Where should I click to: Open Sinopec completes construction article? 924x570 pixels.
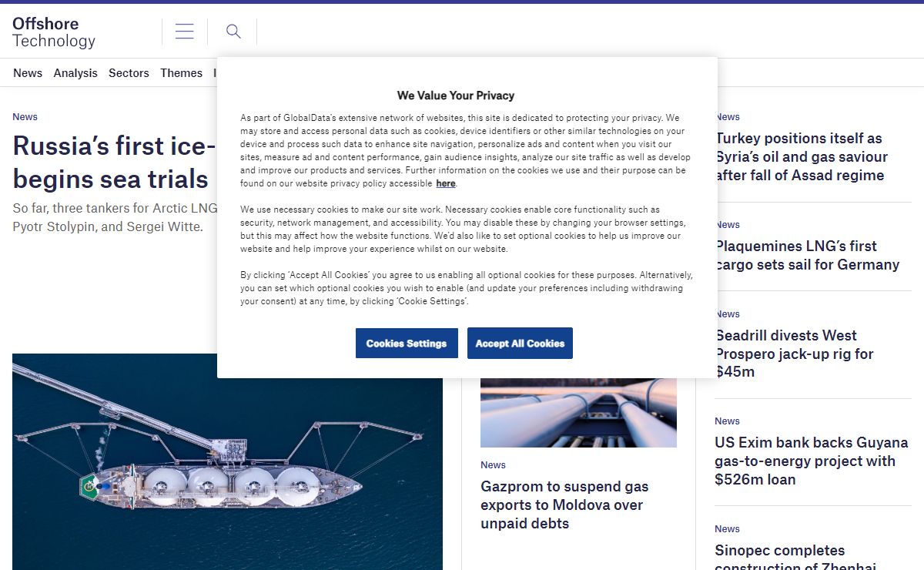[796, 558]
